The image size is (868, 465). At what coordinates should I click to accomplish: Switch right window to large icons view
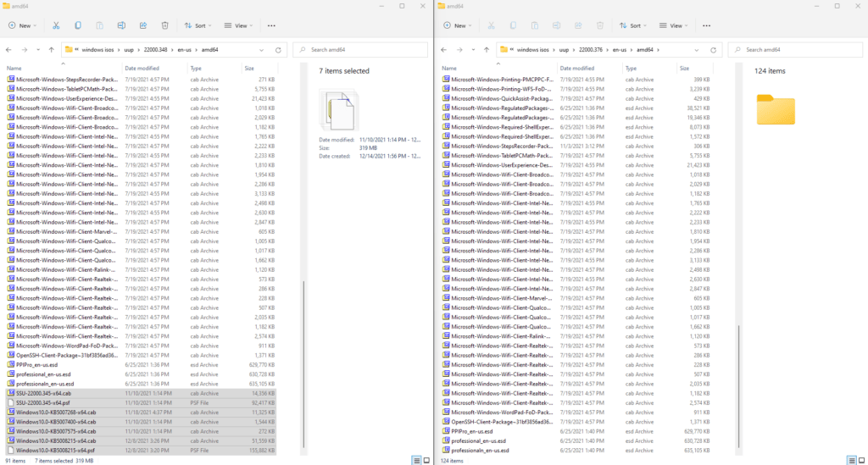(x=862, y=461)
